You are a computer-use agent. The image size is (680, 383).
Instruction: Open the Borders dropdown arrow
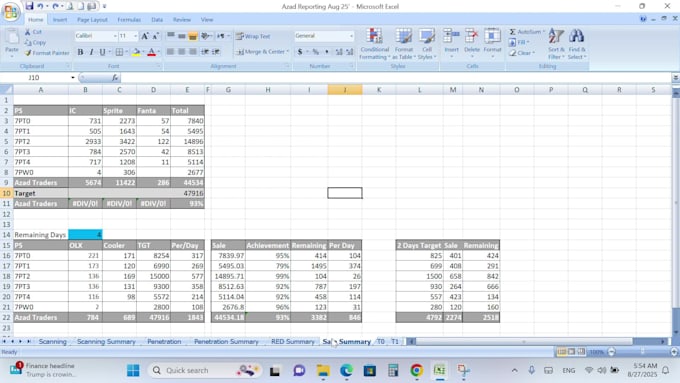[x=126, y=52]
